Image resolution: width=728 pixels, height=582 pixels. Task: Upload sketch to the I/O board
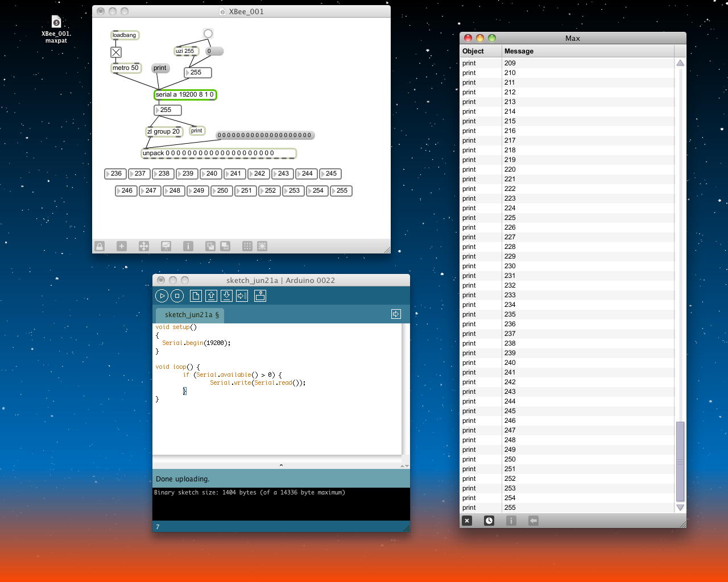click(242, 296)
